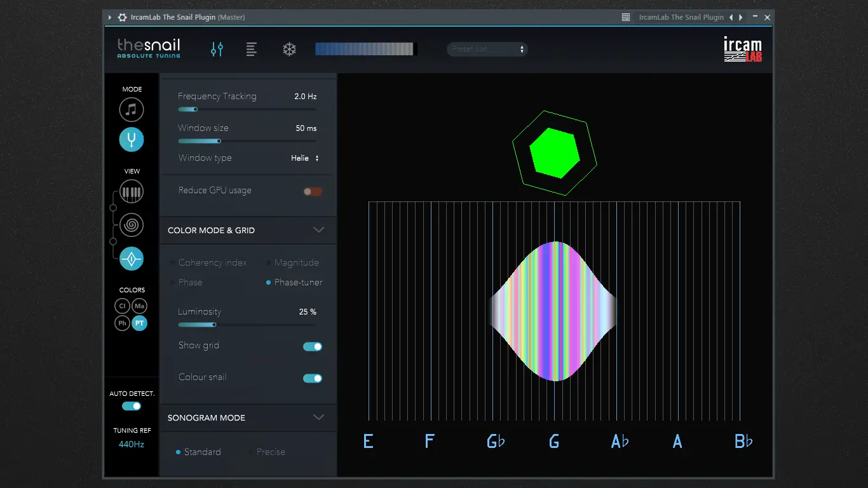
Task: Click the Bb note label
Action: [x=743, y=441]
